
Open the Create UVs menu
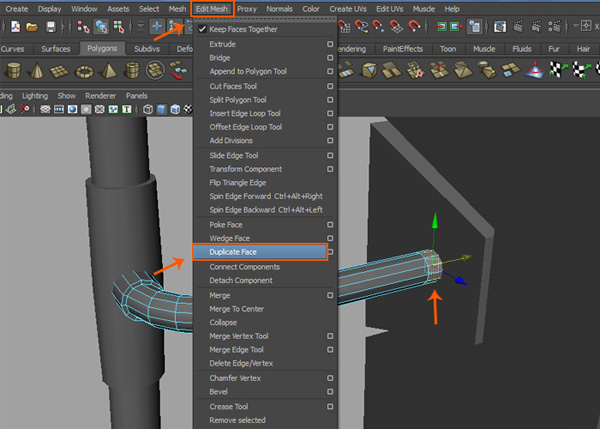click(x=348, y=9)
